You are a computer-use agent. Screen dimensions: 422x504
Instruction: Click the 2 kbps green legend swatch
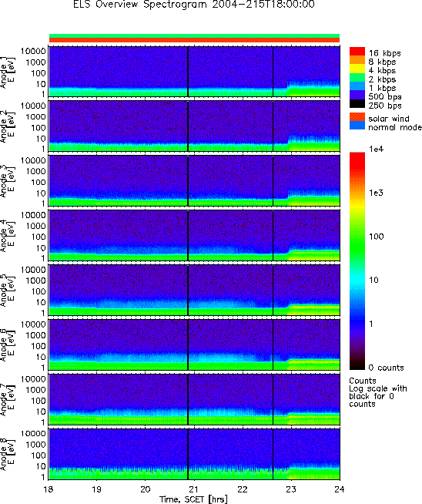point(357,78)
